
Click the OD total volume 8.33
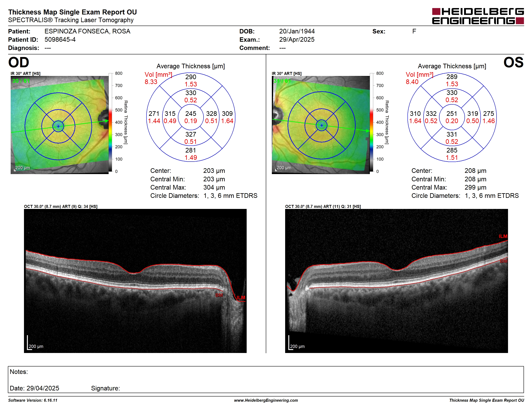pyautogui.click(x=151, y=82)
